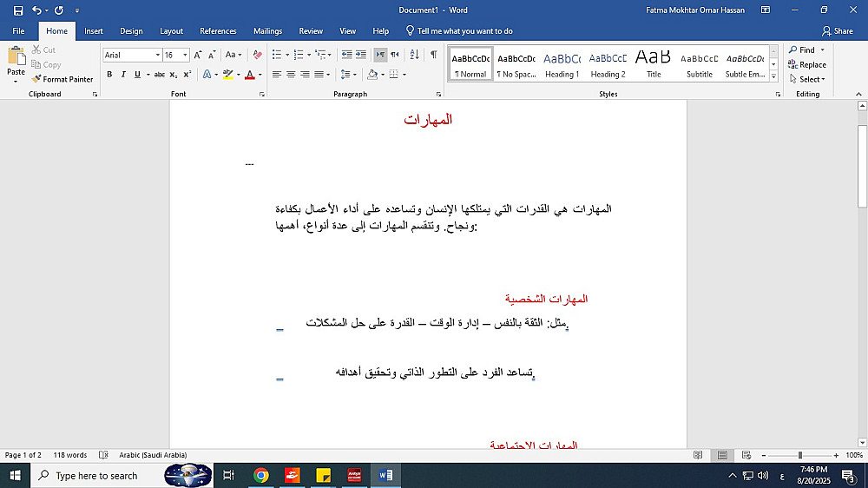Open the Replace dialog

tap(807, 65)
